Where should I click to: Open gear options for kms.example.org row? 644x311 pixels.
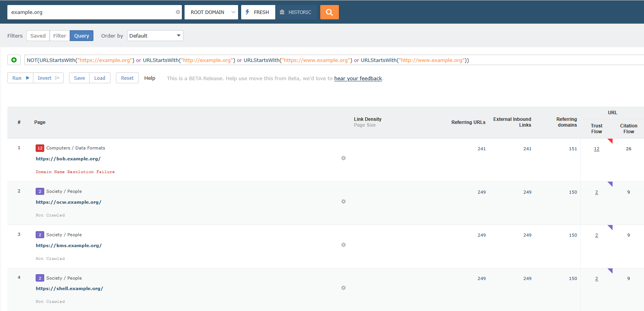point(344,245)
